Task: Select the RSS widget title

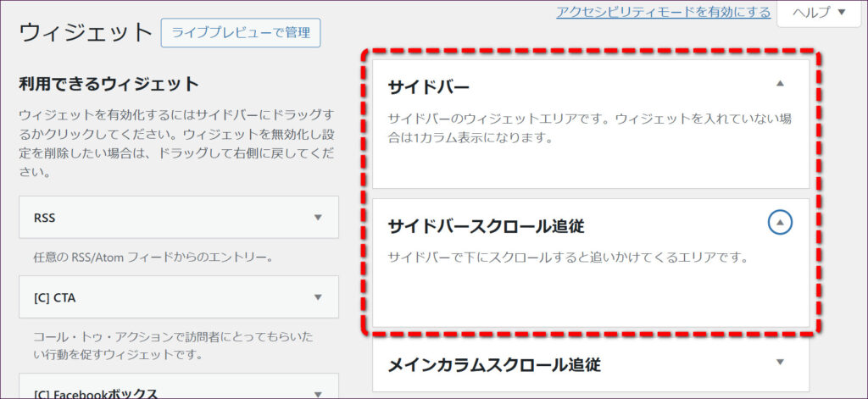Action: [45, 218]
